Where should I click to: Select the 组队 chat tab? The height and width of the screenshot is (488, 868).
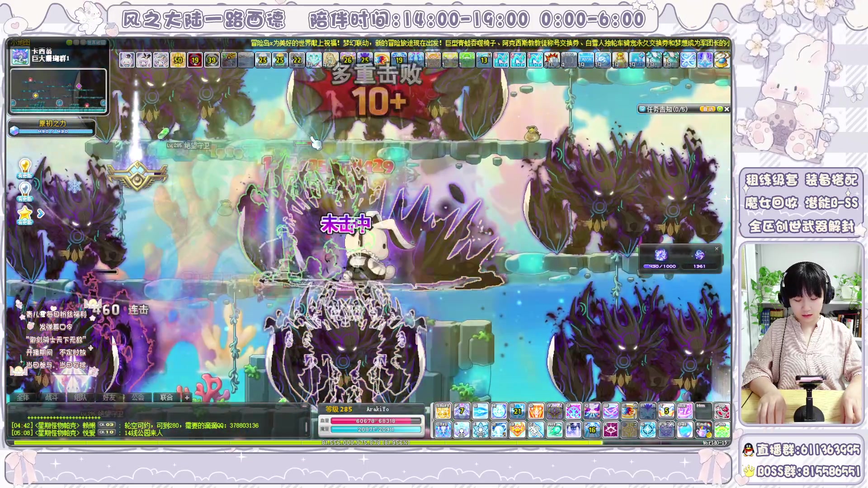80,397
